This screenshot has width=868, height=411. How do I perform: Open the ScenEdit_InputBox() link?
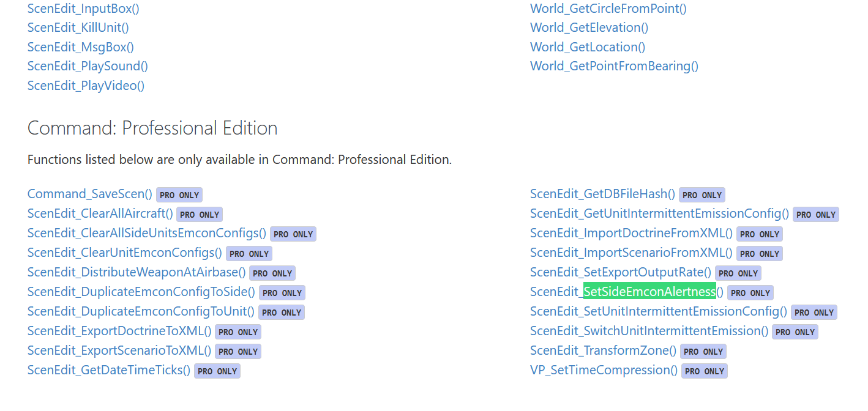[x=83, y=9]
